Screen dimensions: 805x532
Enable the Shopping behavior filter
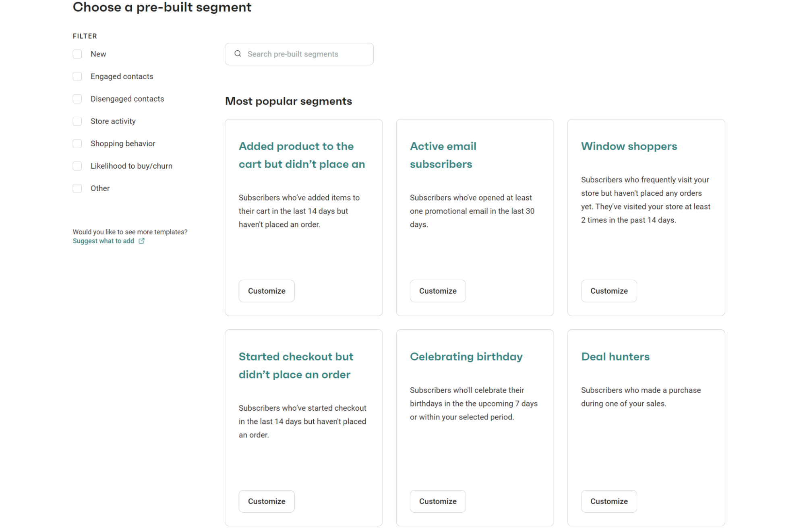pyautogui.click(x=77, y=143)
